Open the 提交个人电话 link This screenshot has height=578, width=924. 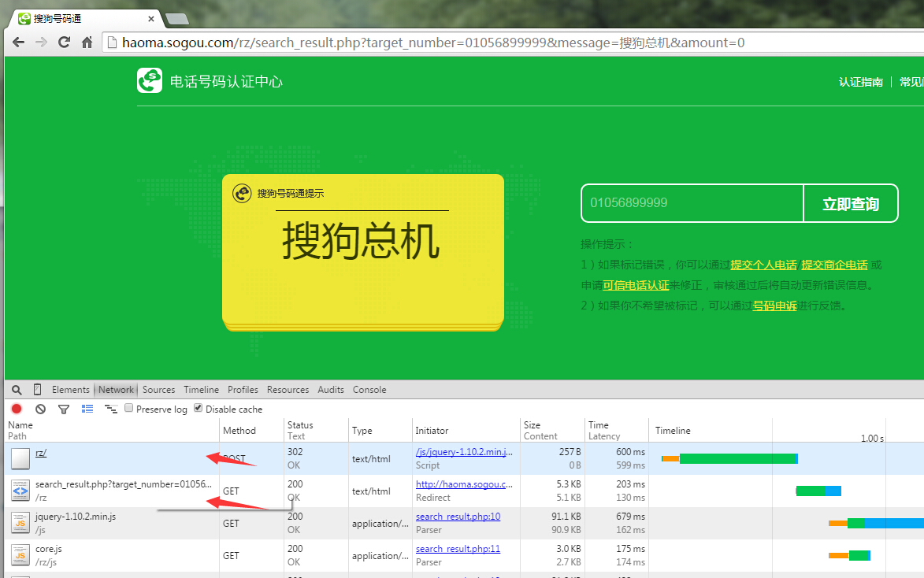click(764, 265)
